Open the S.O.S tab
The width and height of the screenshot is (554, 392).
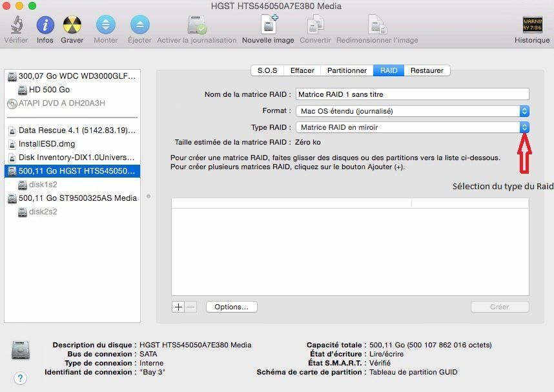[267, 70]
